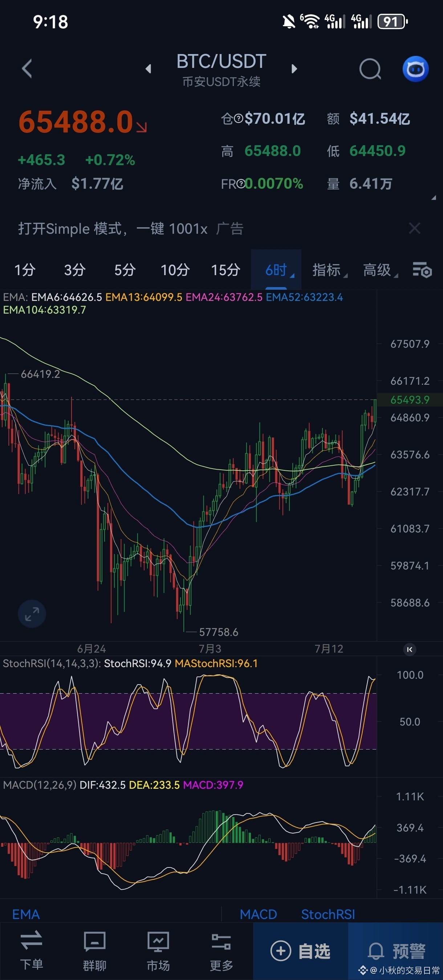Tap chart low marker 57758.6
This screenshot has height=980, width=443.
click(219, 632)
